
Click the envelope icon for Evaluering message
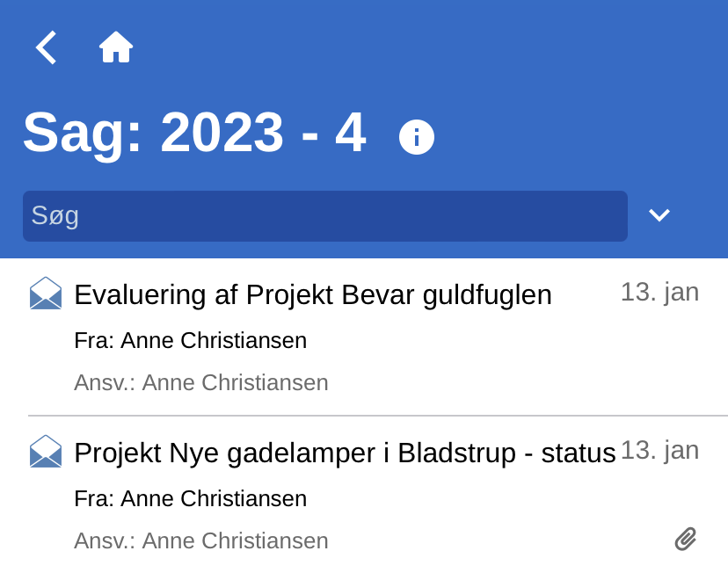point(46,294)
